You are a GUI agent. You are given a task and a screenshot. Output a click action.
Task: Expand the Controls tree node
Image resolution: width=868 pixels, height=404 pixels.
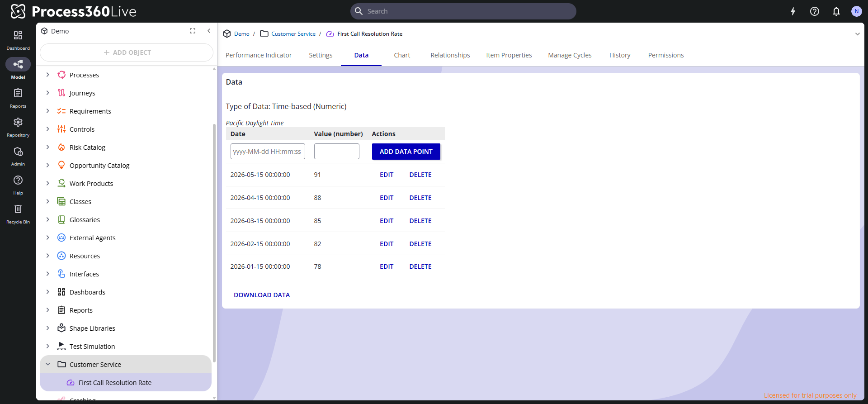click(48, 129)
